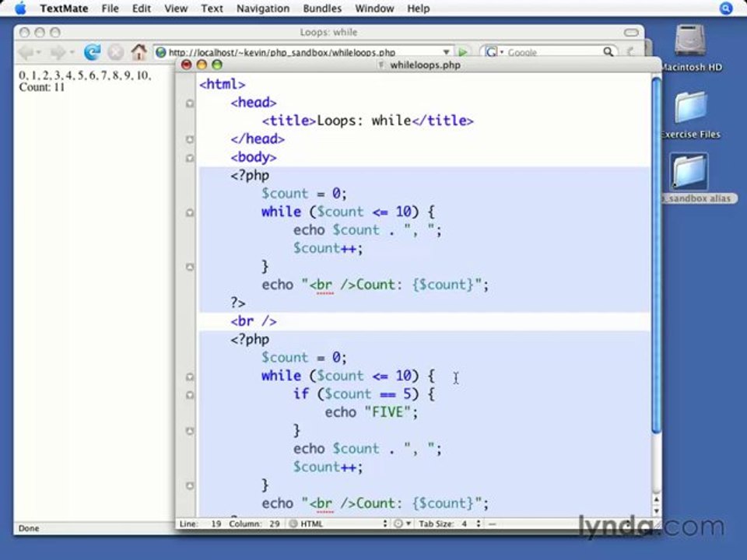Click the browser Forward arrow
747x560 pixels.
coord(58,52)
